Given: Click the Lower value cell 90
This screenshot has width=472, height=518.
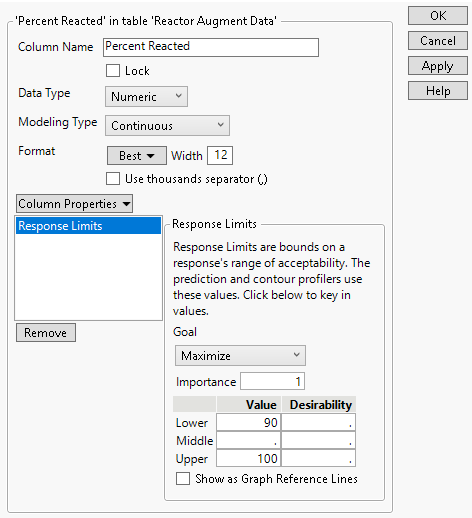Looking at the screenshot, I should point(249,423).
